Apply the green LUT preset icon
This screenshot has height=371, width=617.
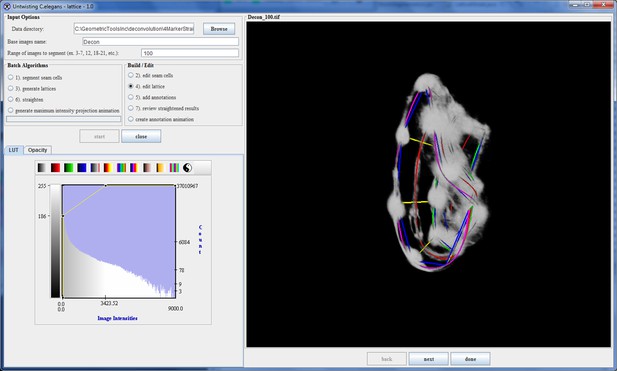pos(68,168)
